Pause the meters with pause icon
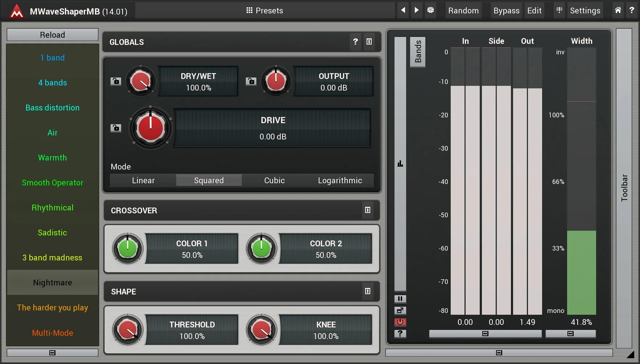This screenshot has width=640, height=364. (x=400, y=299)
